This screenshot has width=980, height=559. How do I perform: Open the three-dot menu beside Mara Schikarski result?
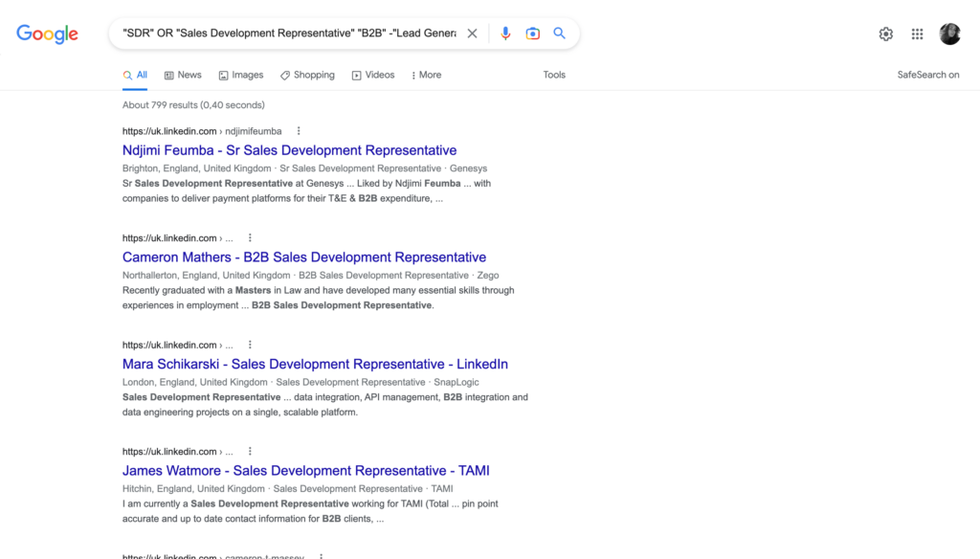coord(249,344)
